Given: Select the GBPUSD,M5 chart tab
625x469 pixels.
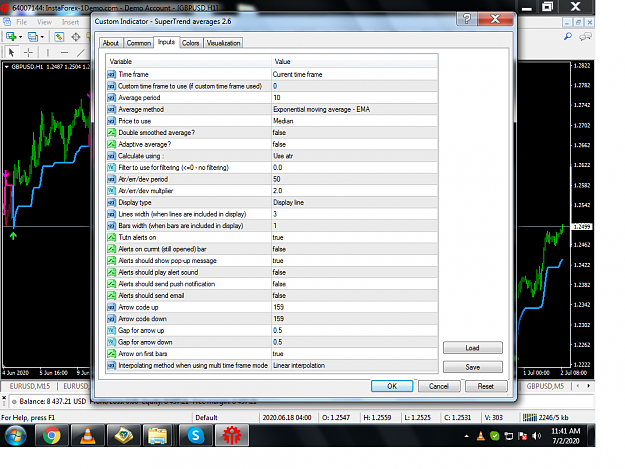Looking at the screenshot, I should point(545,386).
